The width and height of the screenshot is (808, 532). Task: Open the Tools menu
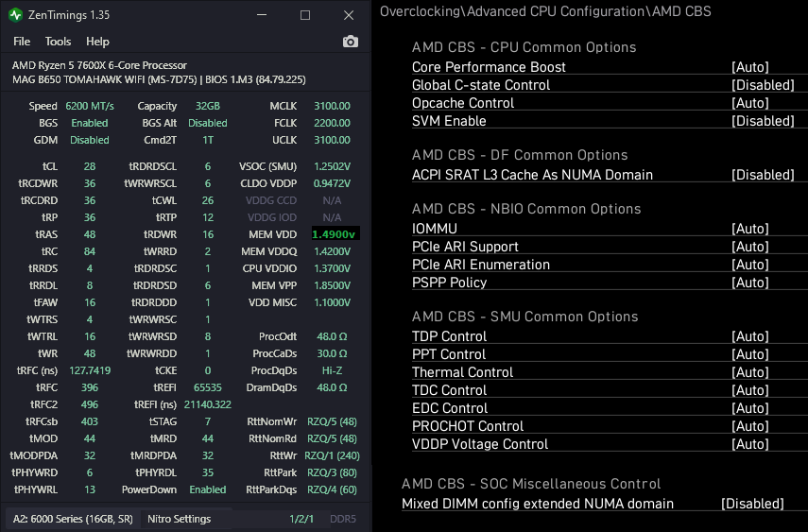point(58,42)
